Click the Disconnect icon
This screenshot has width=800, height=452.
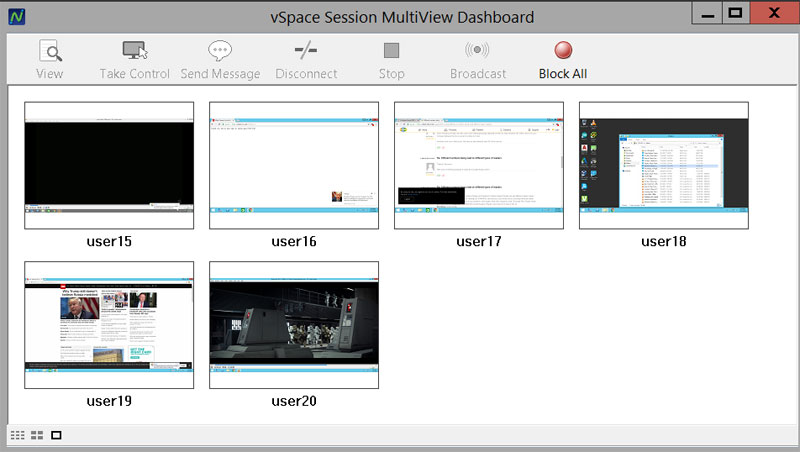click(x=306, y=50)
